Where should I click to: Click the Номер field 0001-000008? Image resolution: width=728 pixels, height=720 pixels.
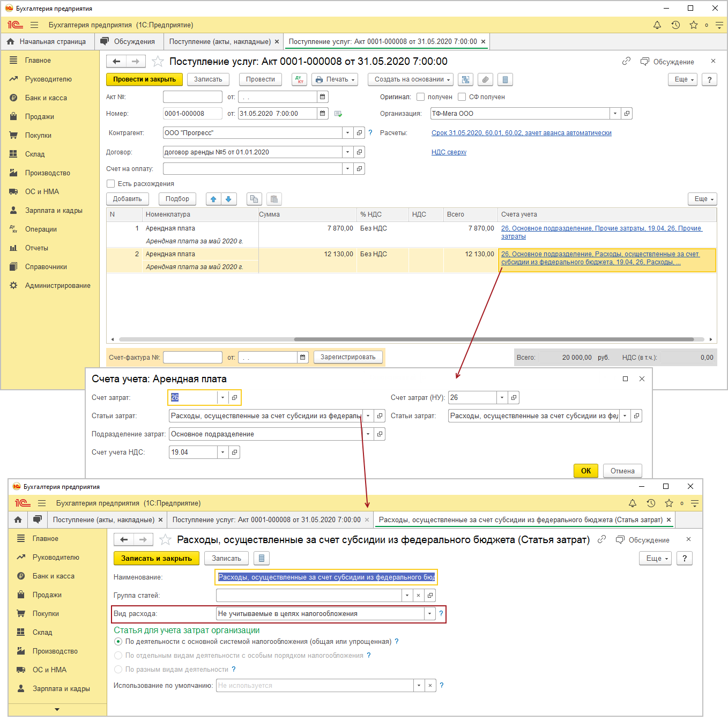click(192, 114)
